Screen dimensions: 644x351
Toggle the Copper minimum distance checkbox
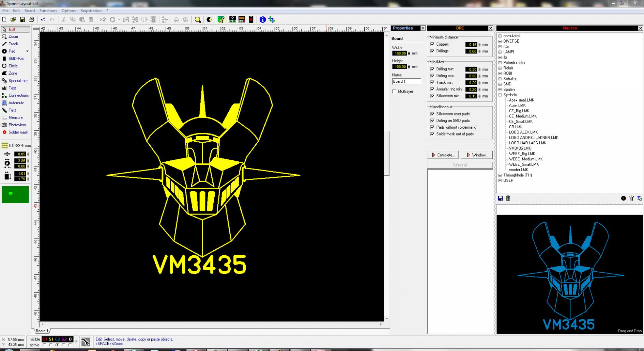pyautogui.click(x=432, y=44)
